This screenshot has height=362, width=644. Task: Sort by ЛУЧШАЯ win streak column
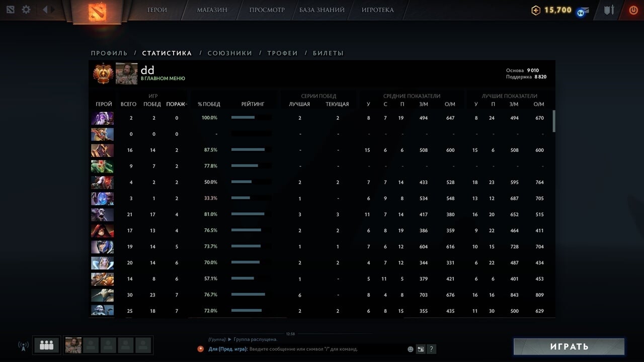click(x=299, y=104)
